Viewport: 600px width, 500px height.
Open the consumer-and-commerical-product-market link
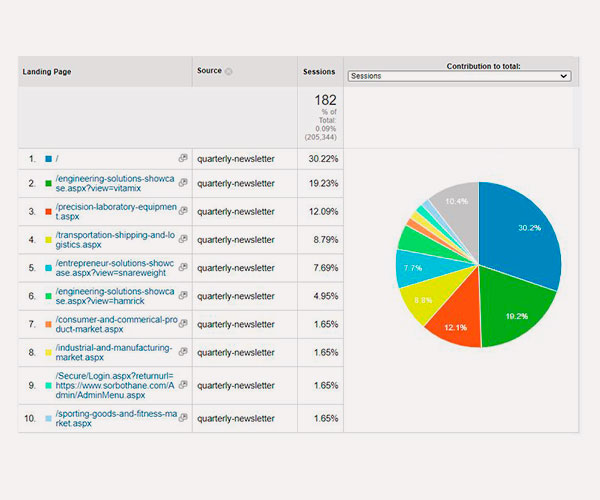116,324
